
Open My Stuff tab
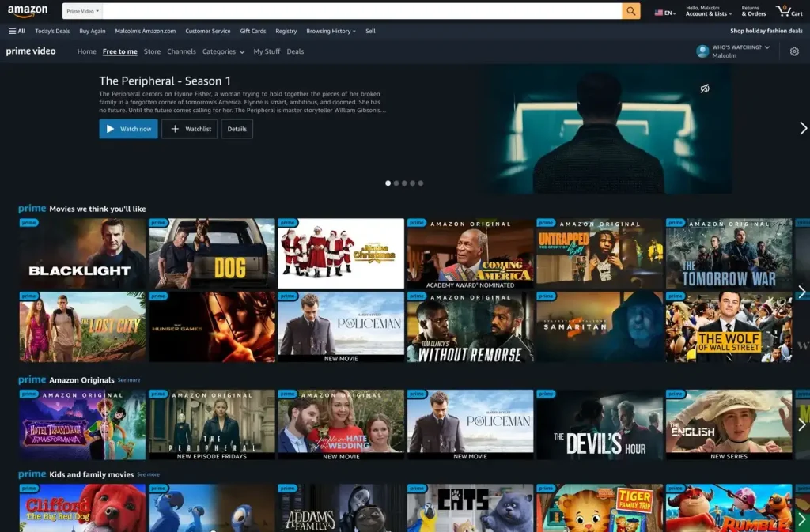pos(267,51)
